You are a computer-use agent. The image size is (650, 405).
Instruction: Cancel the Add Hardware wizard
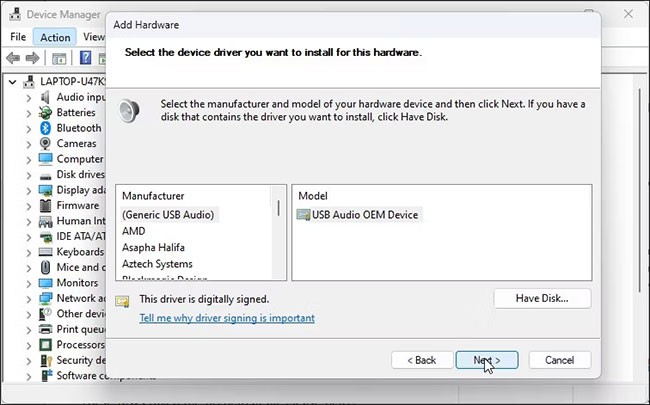click(559, 359)
